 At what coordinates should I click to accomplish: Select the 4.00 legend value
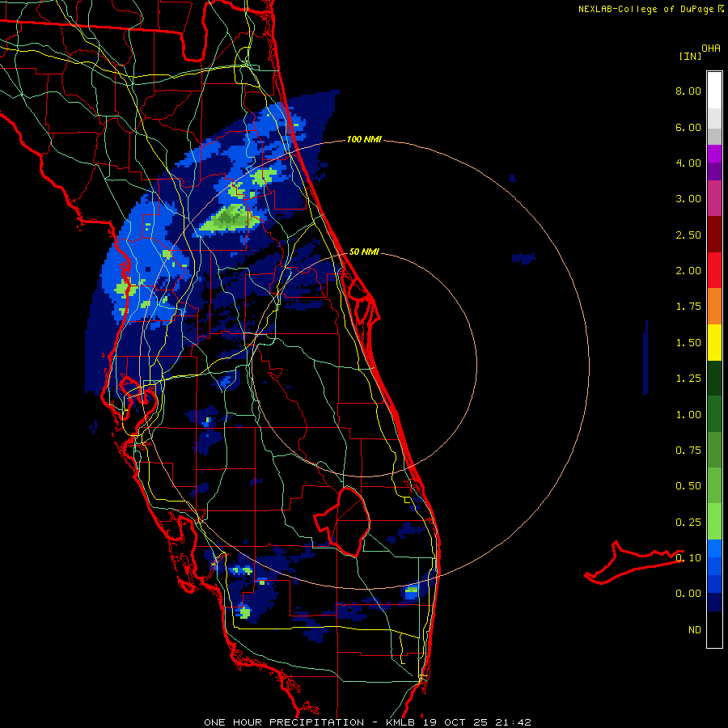[x=688, y=163]
